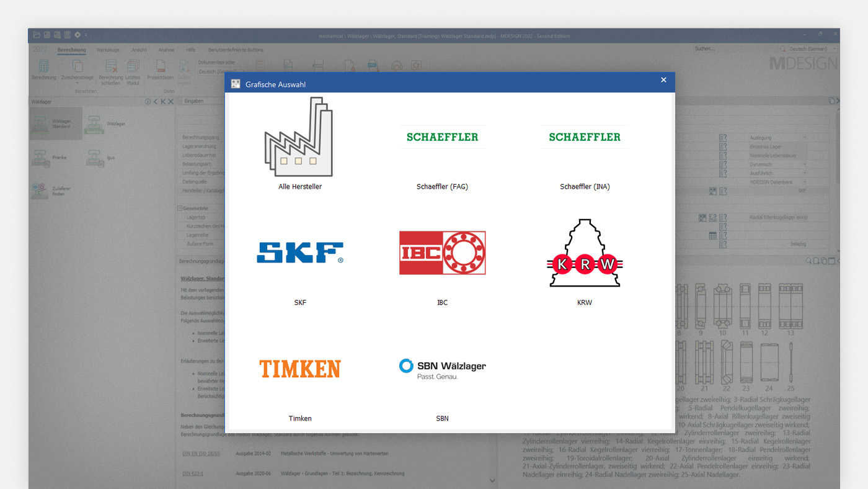The image size is (868, 489).
Task: Open Projektdaten in the ribbon
Action: pyautogui.click(x=161, y=70)
